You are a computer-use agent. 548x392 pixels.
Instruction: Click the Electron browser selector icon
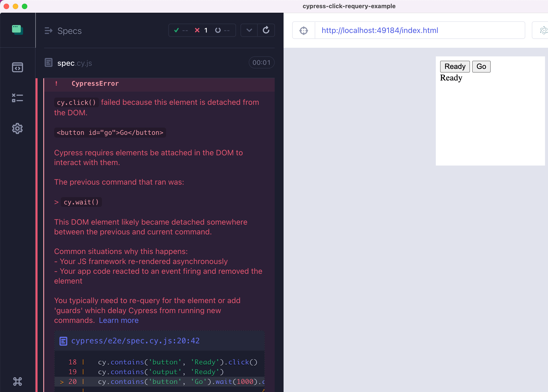coord(543,30)
